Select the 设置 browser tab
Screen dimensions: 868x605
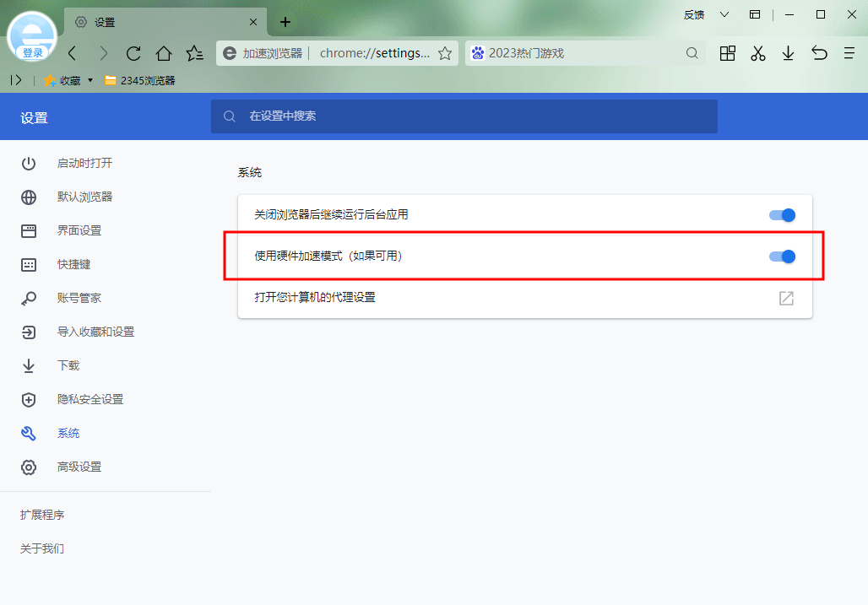click(x=165, y=22)
